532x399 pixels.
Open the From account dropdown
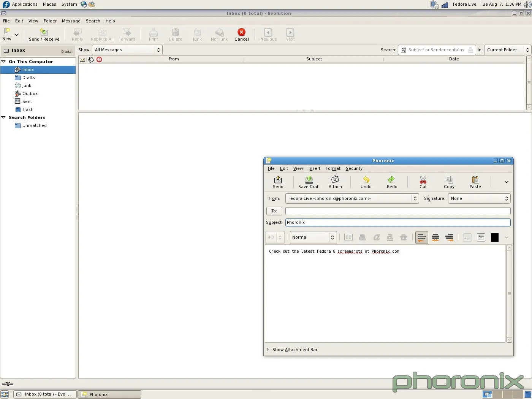(352, 198)
